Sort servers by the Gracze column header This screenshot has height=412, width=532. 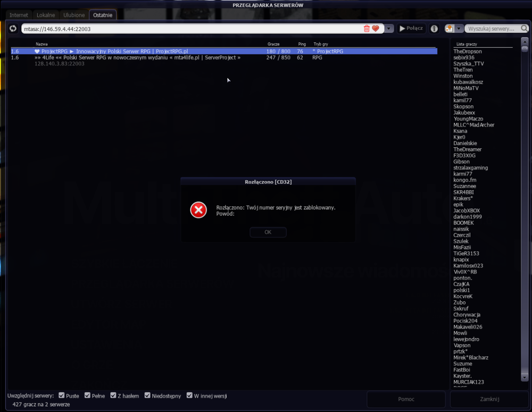[x=273, y=44]
